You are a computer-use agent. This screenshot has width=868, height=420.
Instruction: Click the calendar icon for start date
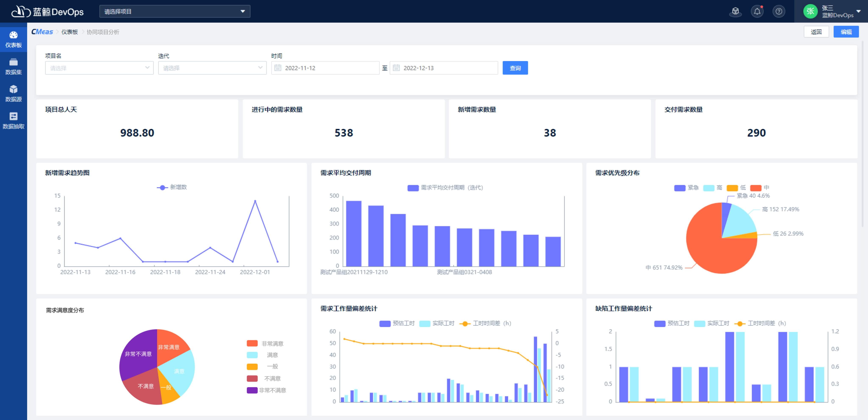278,68
